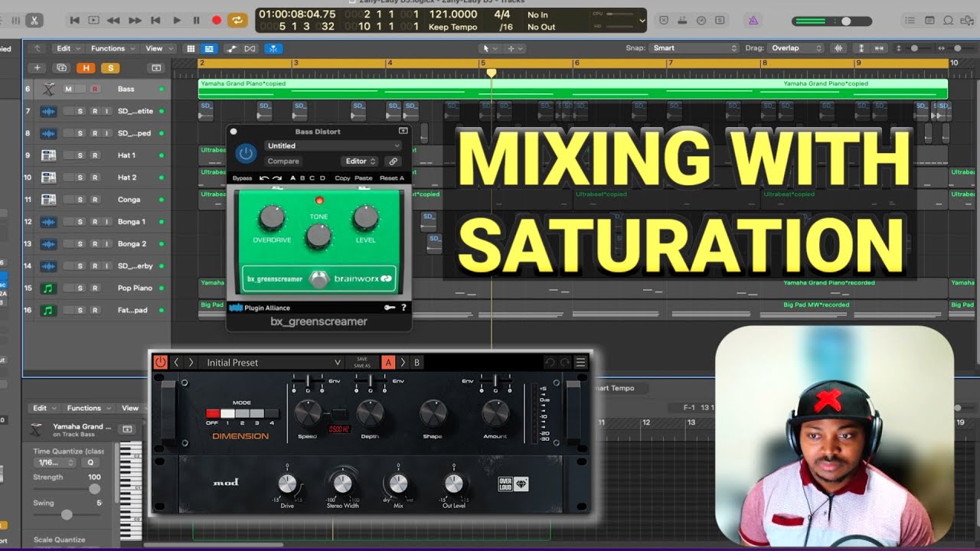980x551 pixels.
Task: Select the B preset slot in Dimension plugin
Action: pos(417,363)
